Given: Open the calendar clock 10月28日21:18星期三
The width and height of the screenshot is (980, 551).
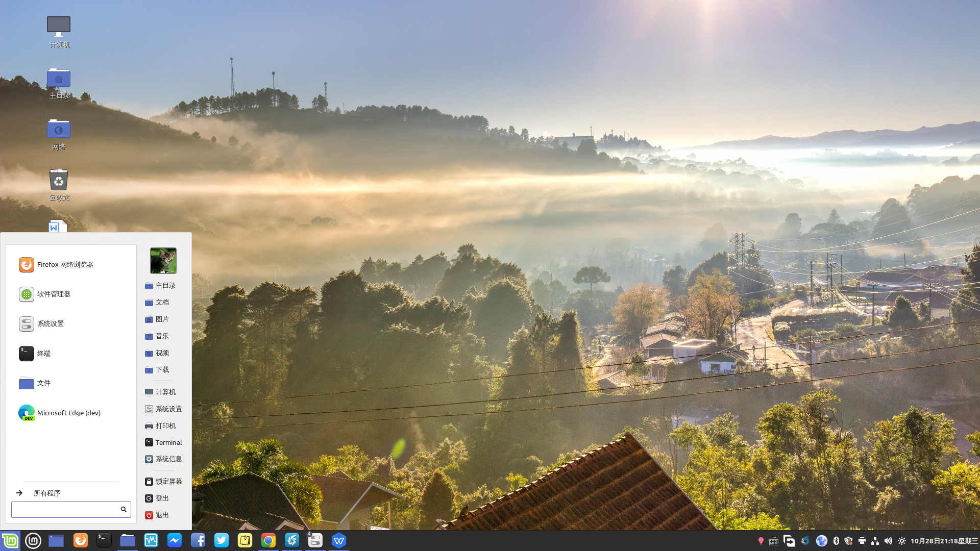Looking at the screenshot, I should [x=944, y=541].
